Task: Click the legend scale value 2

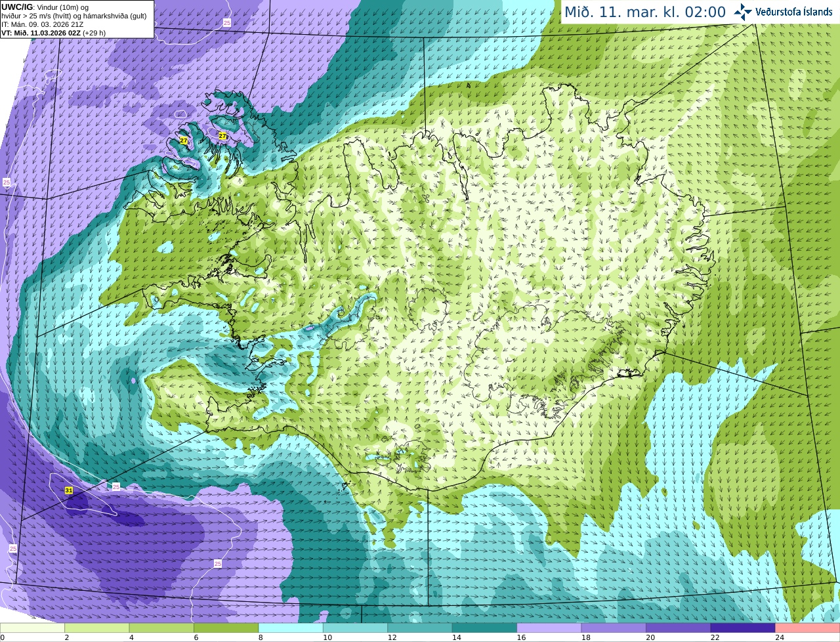Action: click(x=67, y=637)
